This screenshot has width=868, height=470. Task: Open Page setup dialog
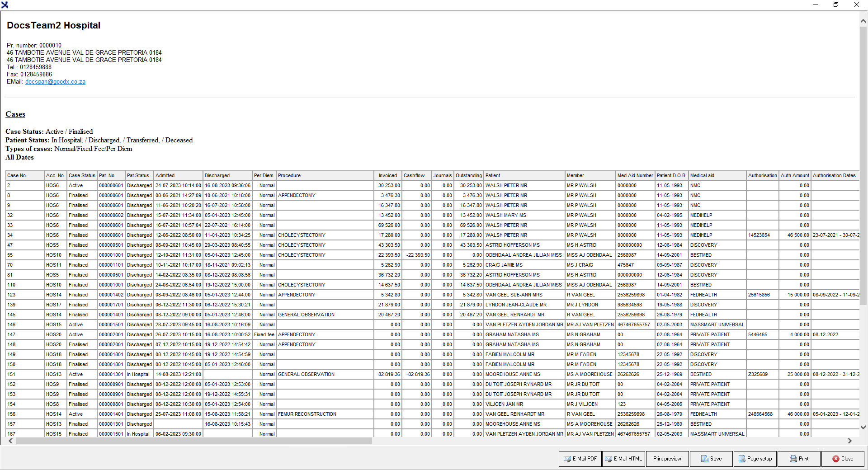click(755, 459)
